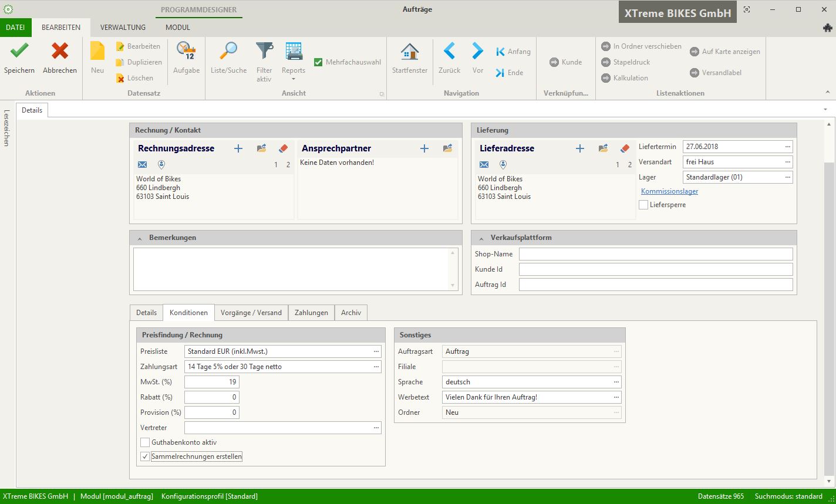Clear Lieferadresse with eraser icon
Image resolution: width=836 pixels, height=504 pixels.
coord(625,148)
